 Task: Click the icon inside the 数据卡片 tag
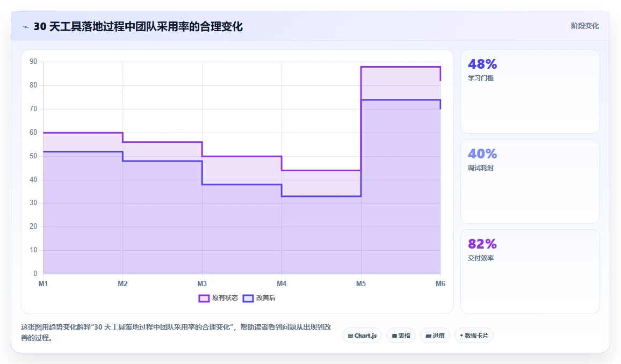click(x=461, y=336)
